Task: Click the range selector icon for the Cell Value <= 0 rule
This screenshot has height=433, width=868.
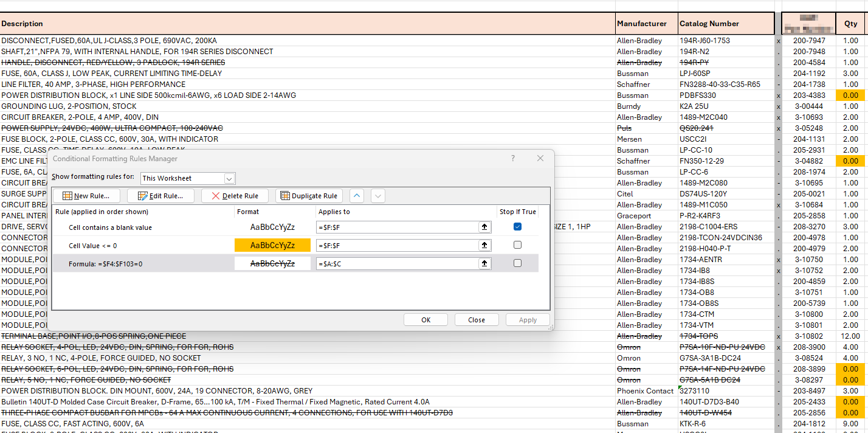Action: (x=484, y=244)
